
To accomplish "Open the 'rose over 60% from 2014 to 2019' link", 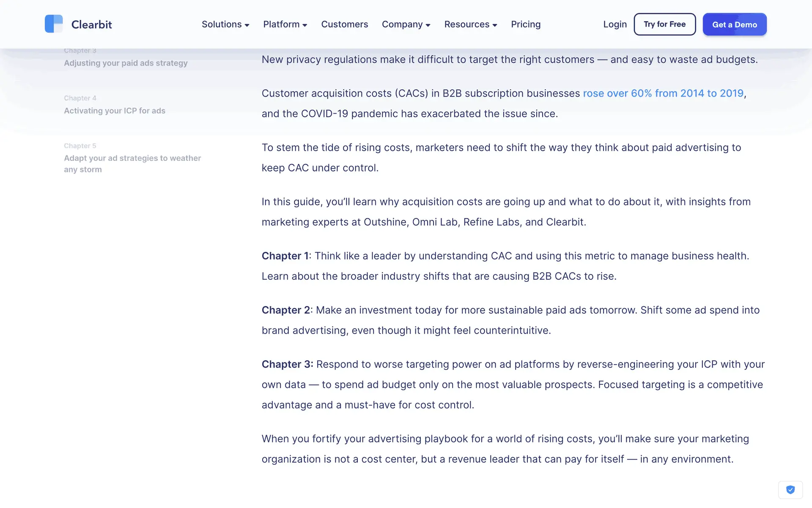I will (x=663, y=93).
